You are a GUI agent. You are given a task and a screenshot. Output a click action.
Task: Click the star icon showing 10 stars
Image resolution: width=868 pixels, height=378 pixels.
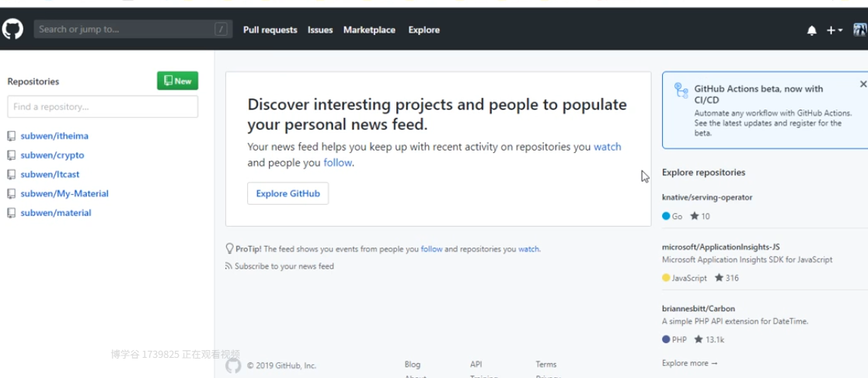694,216
